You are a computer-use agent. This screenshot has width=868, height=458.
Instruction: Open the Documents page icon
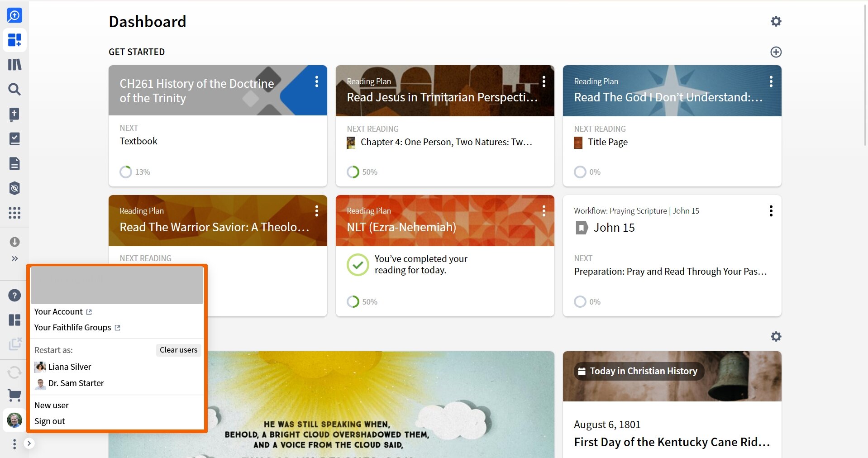point(14,163)
